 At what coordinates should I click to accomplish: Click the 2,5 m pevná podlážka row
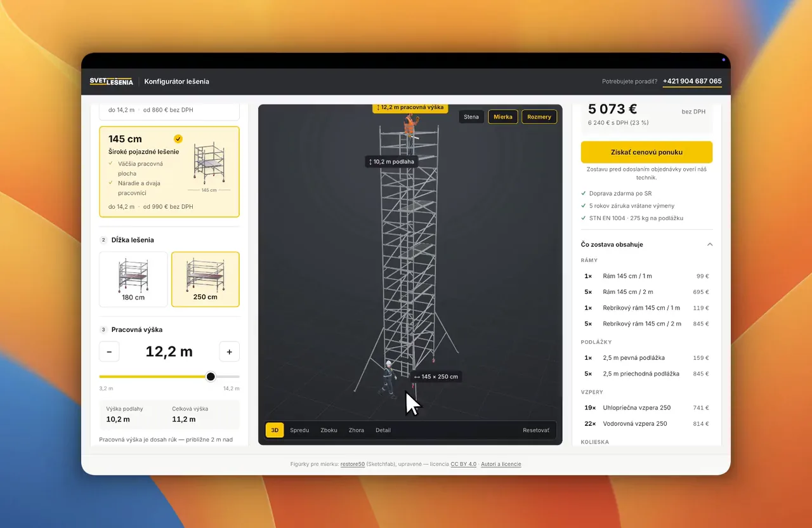646,358
